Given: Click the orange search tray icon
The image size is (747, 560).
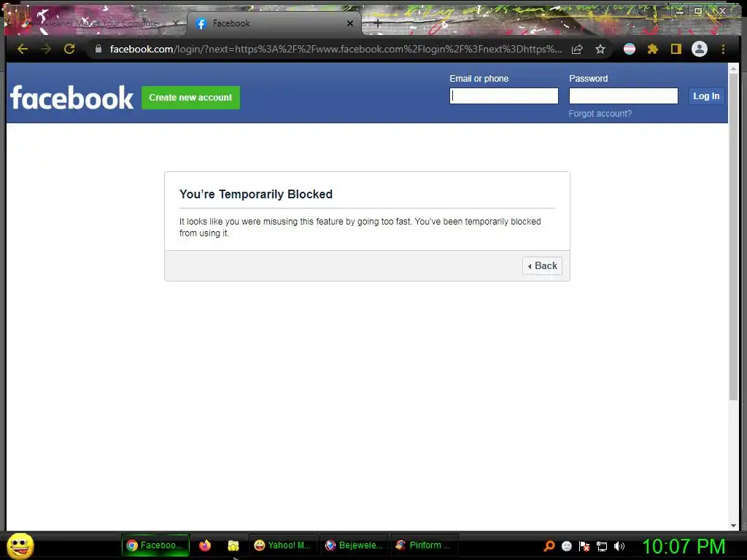Looking at the screenshot, I should point(549,546).
